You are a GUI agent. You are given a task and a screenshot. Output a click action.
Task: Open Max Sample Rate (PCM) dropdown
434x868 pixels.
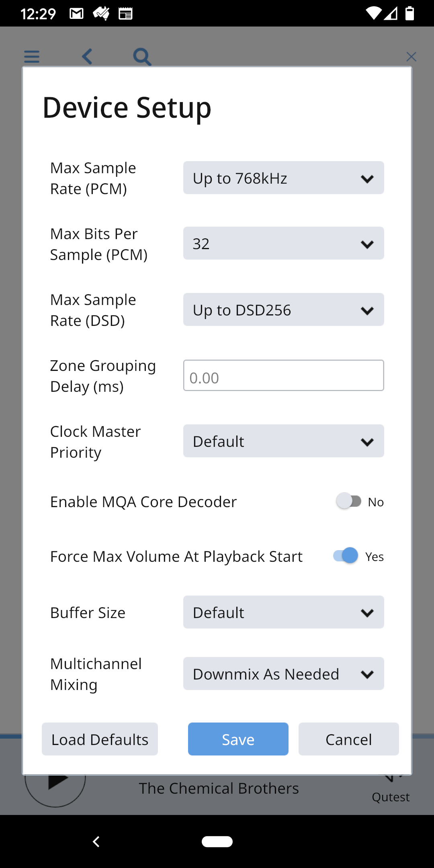[x=284, y=178]
